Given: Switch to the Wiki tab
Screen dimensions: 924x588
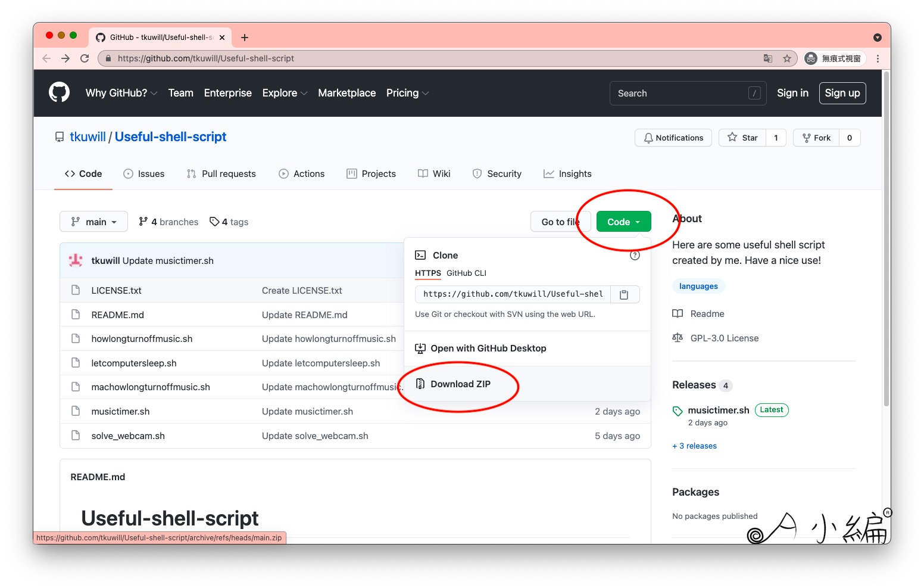Looking at the screenshot, I should pos(434,174).
